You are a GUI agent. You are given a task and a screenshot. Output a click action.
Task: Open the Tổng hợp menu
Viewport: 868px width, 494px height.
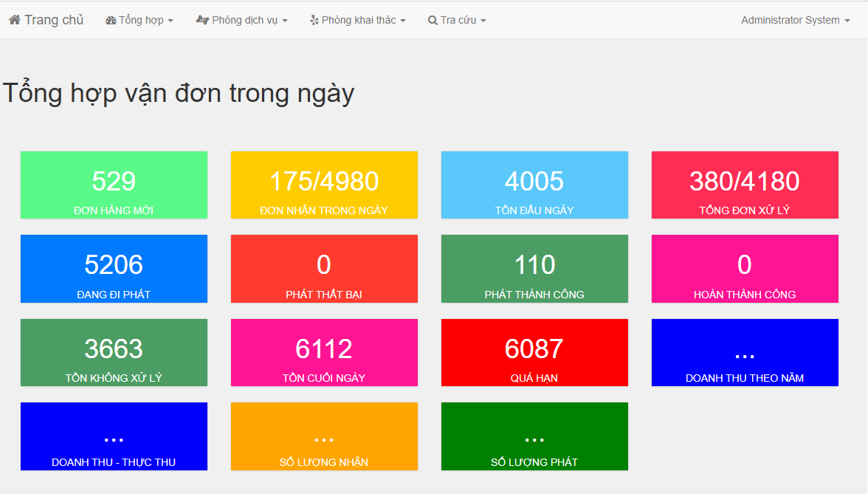pyautogui.click(x=139, y=20)
